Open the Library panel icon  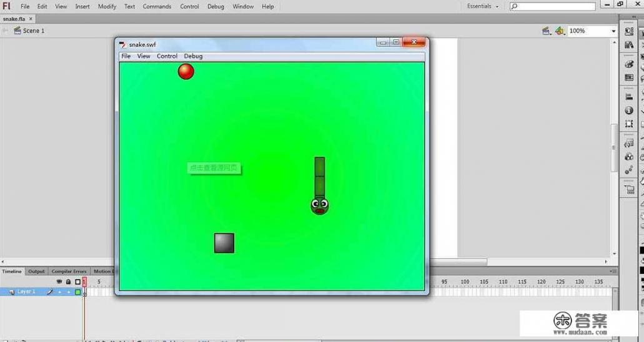(x=629, y=45)
